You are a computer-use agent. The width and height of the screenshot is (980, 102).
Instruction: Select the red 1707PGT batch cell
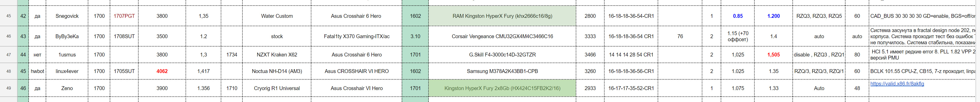click(124, 16)
